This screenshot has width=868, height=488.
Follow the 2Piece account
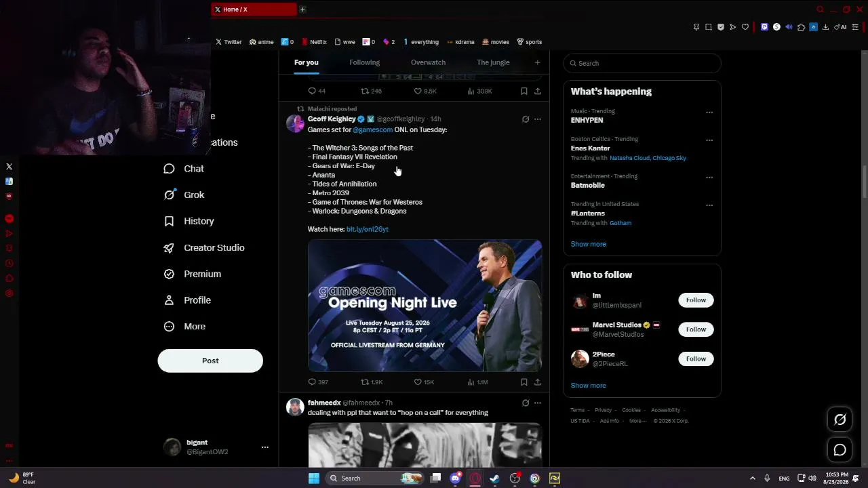(x=696, y=359)
